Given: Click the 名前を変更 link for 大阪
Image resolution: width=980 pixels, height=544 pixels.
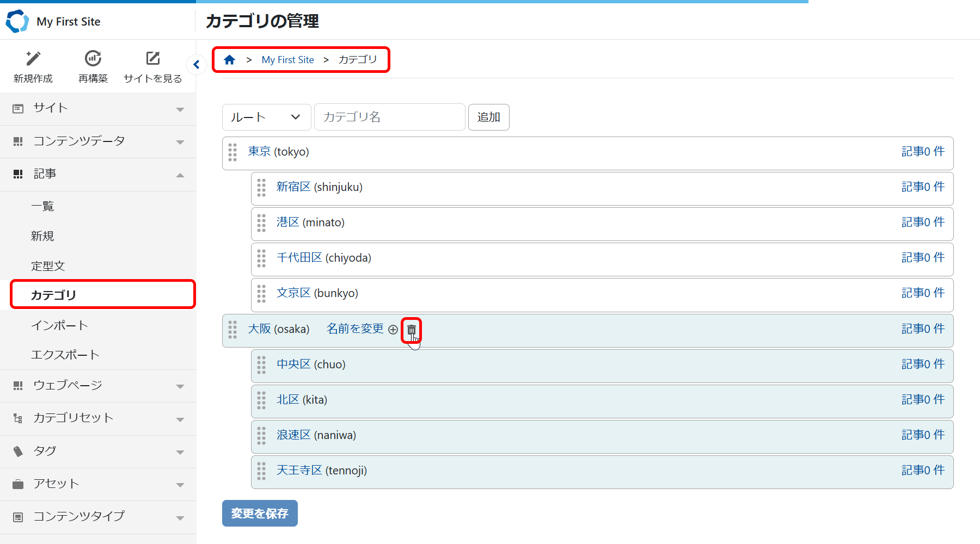Looking at the screenshot, I should coord(355,329).
